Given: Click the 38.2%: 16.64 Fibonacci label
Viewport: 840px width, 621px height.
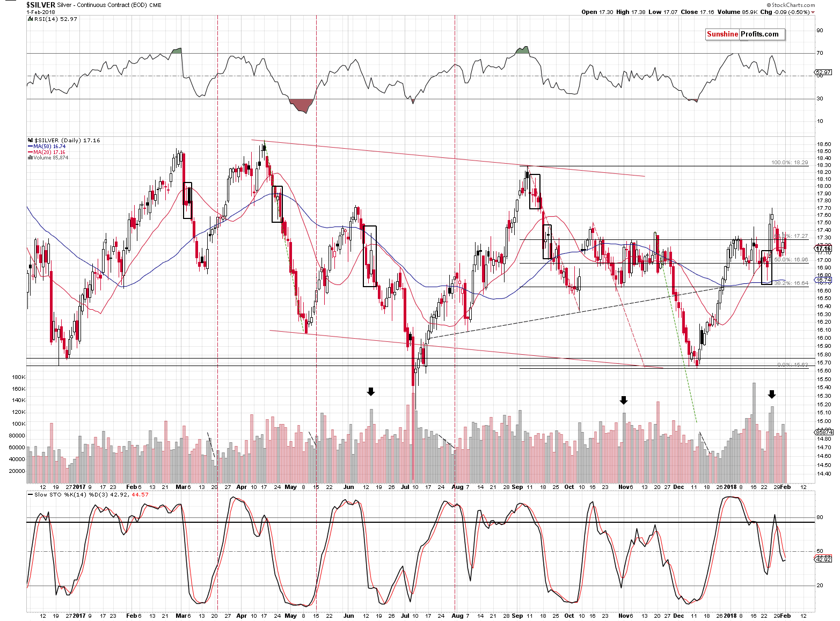Looking at the screenshot, I should coord(791,283).
